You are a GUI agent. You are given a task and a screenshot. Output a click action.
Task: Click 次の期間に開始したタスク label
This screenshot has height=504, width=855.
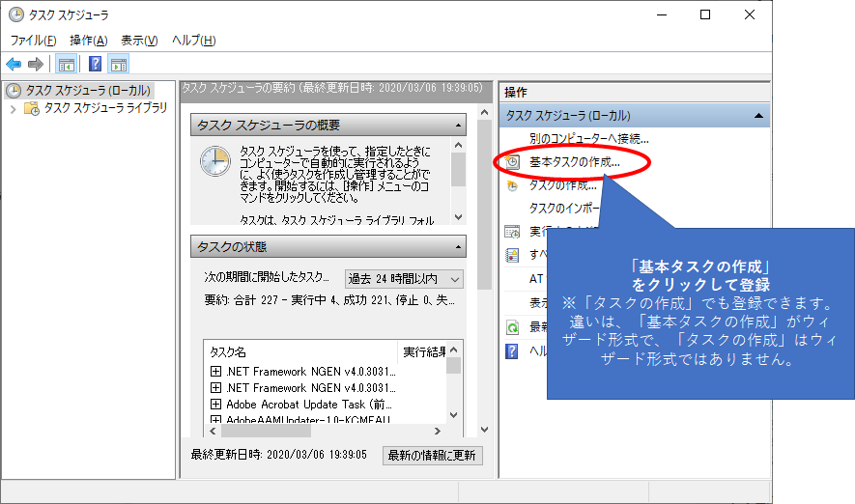(267, 277)
